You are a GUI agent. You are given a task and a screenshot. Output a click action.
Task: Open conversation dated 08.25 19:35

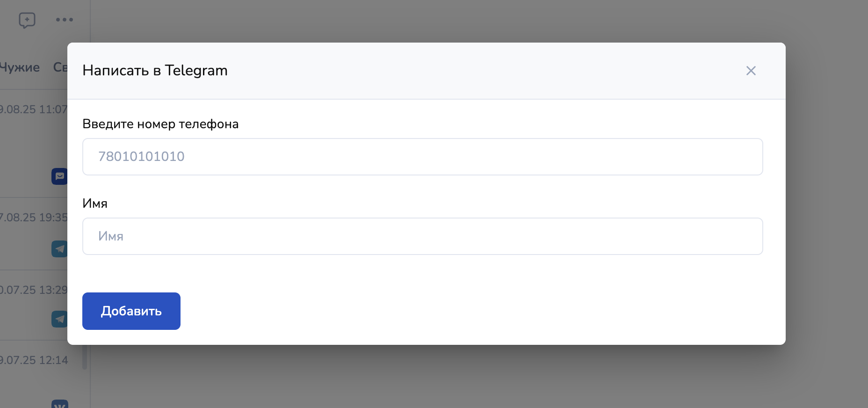[34, 234]
